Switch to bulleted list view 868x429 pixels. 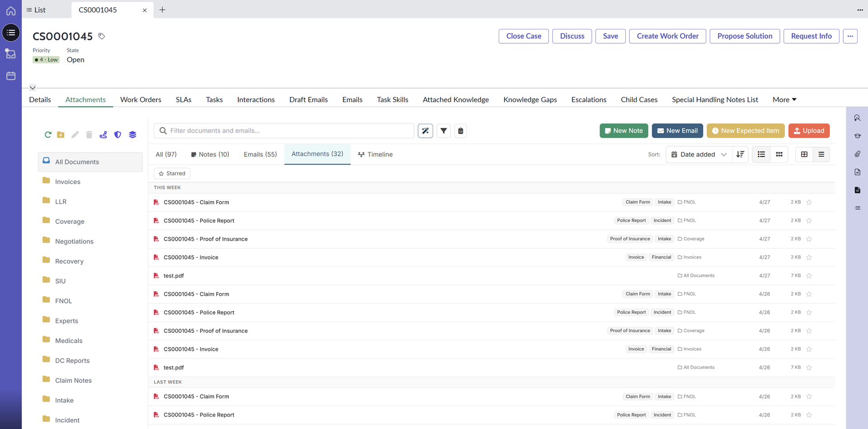pos(761,154)
